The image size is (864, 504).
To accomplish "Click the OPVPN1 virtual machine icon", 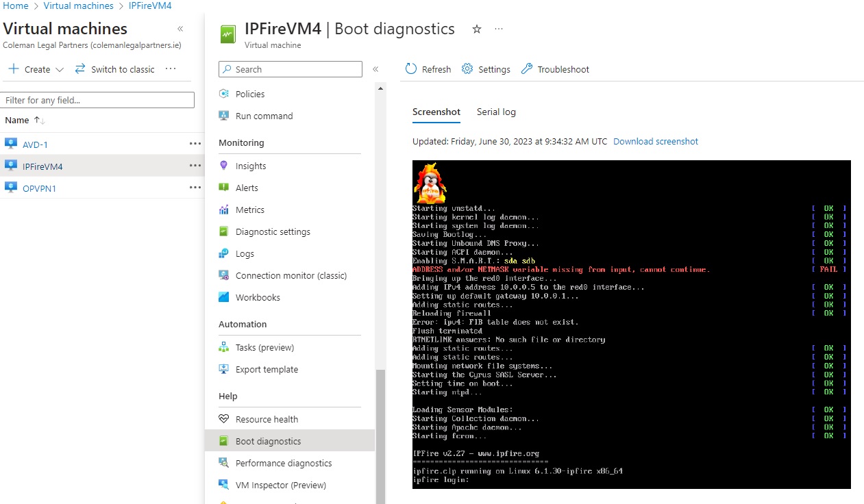I will pyautogui.click(x=10, y=188).
